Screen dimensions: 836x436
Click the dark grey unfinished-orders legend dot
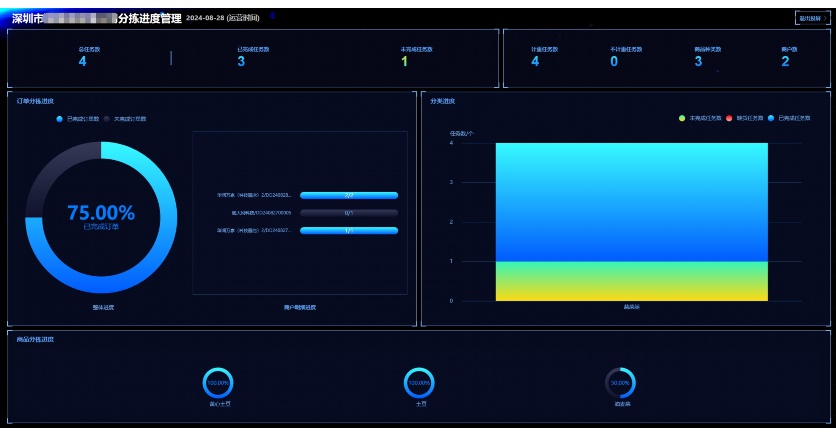click(x=107, y=118)
